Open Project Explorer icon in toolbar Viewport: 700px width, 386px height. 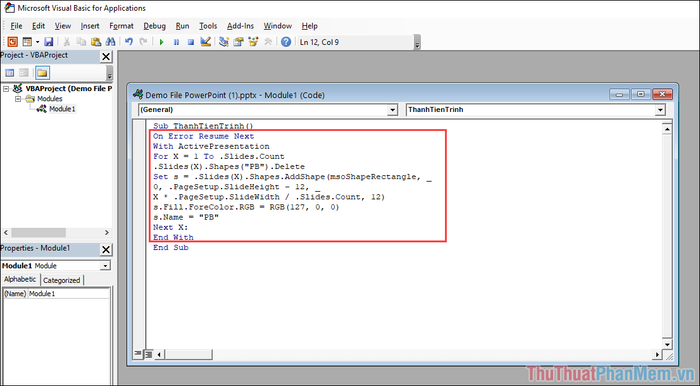coord(224,42)
